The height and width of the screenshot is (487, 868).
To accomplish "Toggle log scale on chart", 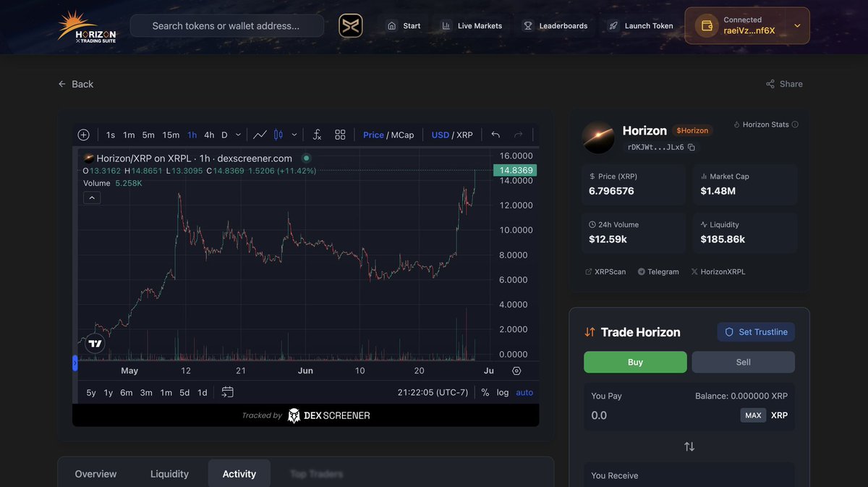I will pyautogui.click(x=503, y=392).
